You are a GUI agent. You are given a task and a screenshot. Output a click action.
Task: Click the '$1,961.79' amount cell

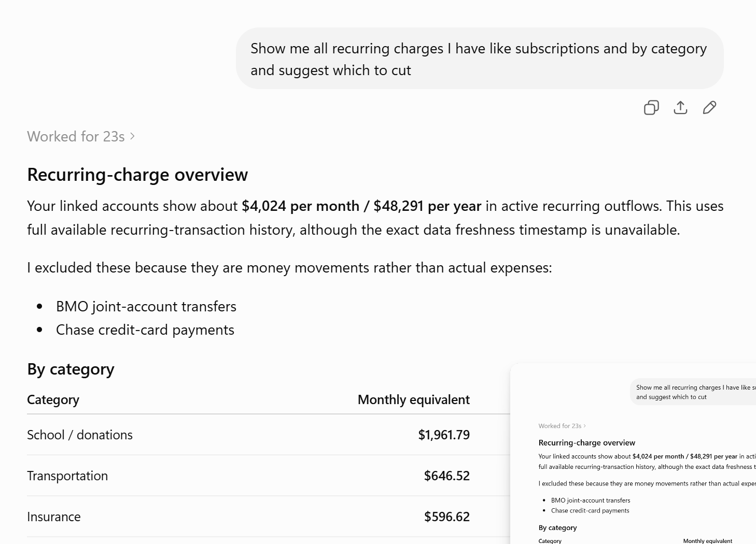coord(444,435)
